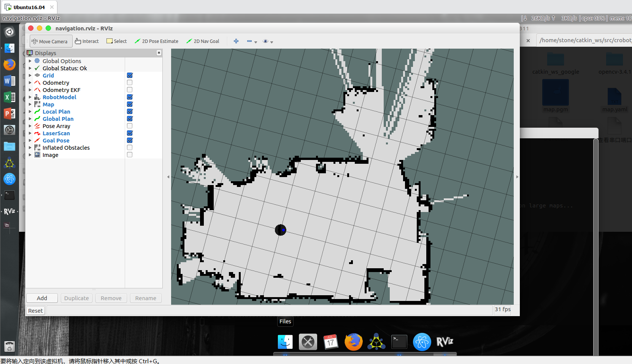This screenshot has width=632, height=364.
Task: Click the Remove display button
Action: click(111, 298)
